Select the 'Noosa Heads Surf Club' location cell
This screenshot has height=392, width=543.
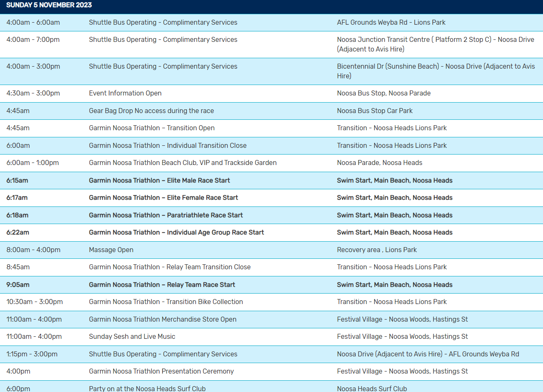coord(372,389)
